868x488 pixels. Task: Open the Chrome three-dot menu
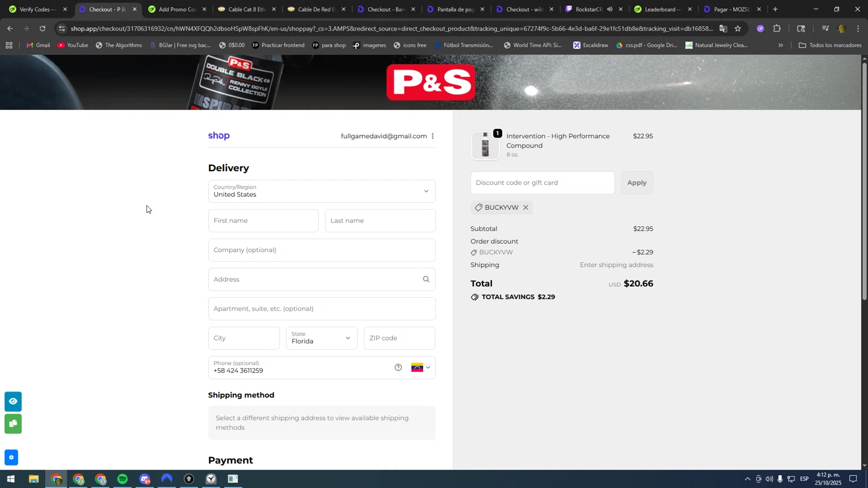pos(858,28)
